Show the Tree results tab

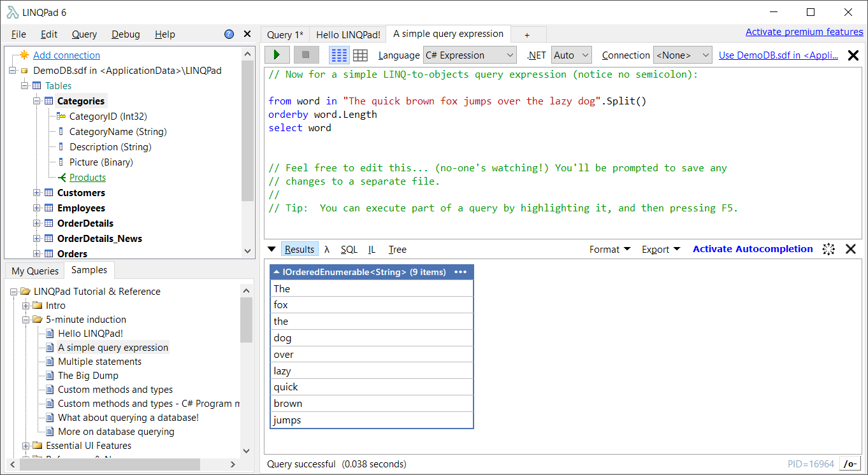(398, 250)
